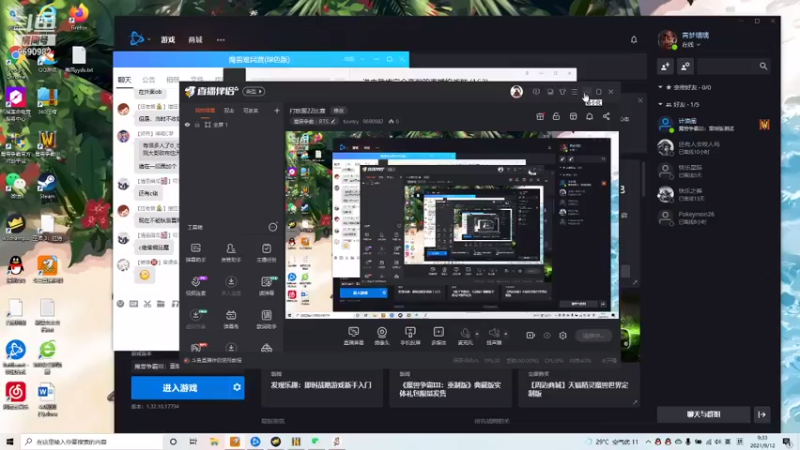The width and height of the screenshot is (800, 450).
Task: Add 摄像头 camera source
Action: click(382, 336)
